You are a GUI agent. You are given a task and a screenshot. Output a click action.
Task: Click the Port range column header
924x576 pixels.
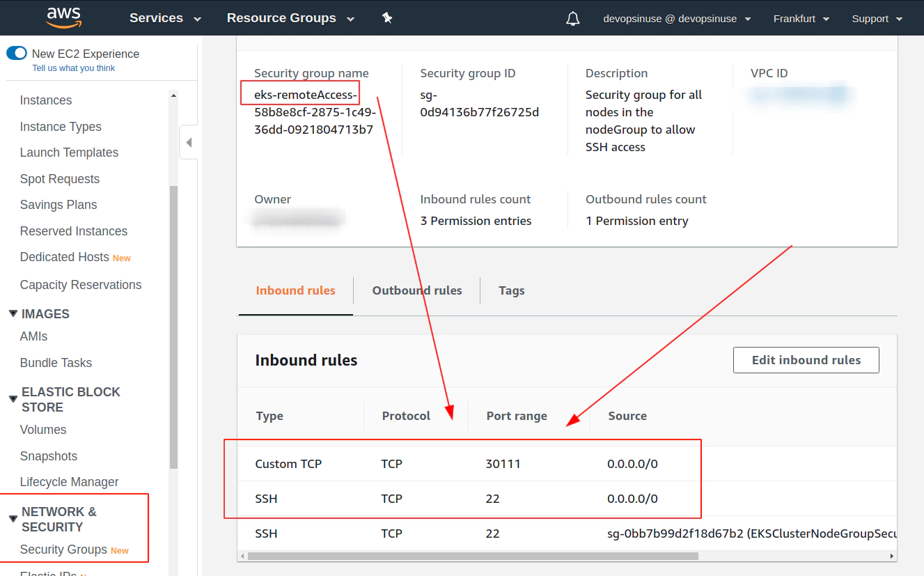tap(517, 416)
